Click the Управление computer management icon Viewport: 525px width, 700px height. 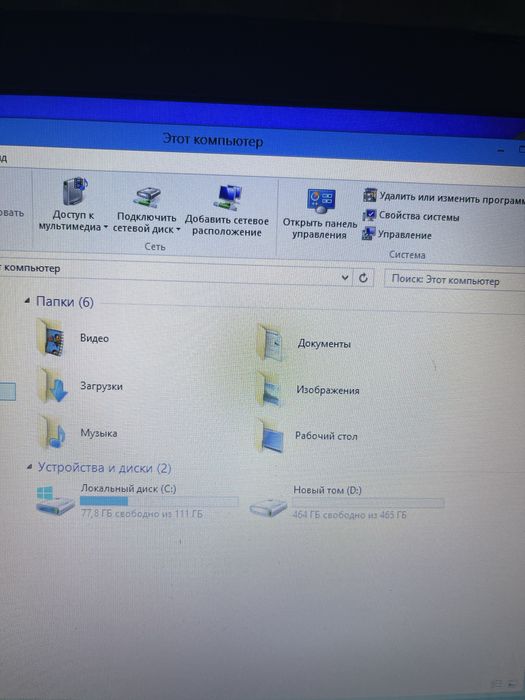pyautogui.click(x=368, y=233)
